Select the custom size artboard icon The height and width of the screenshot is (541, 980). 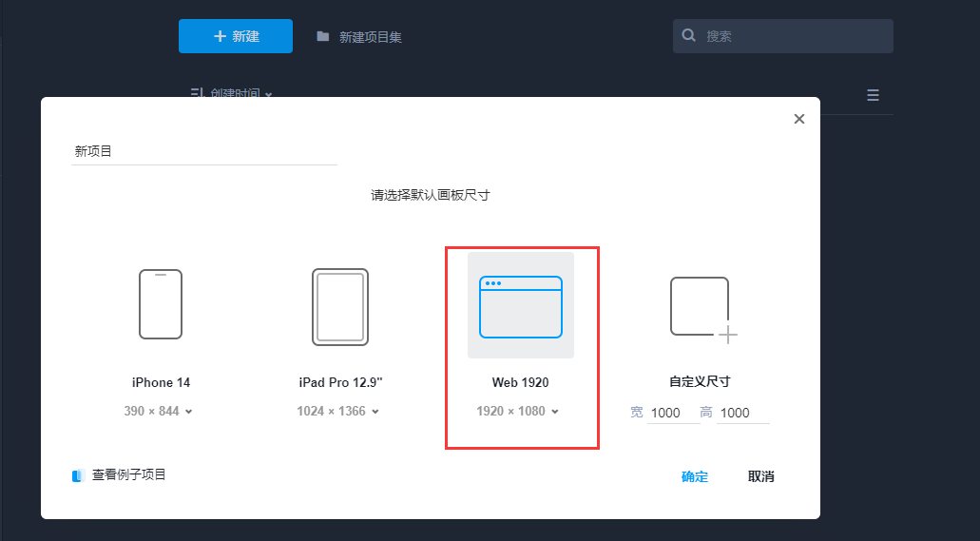pos(703,310)
